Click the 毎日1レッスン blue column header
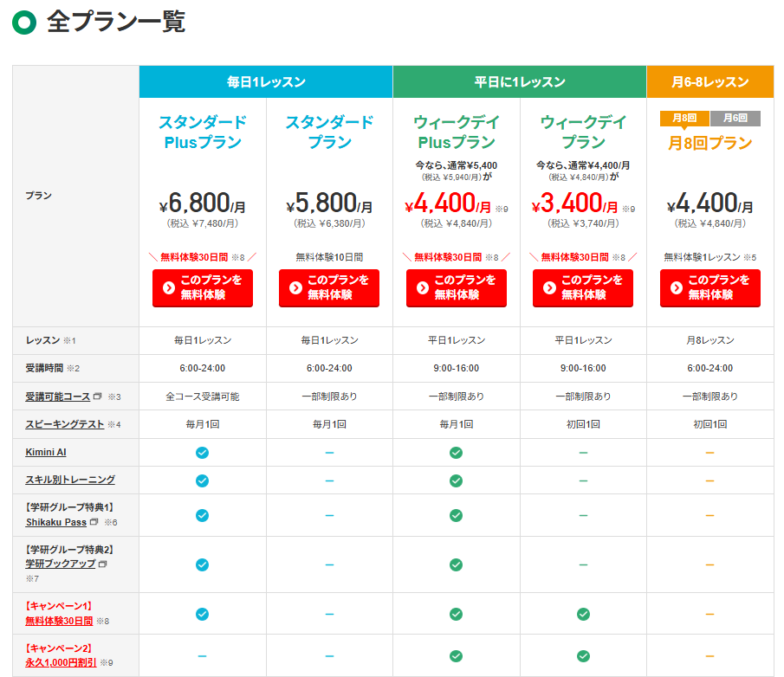 coord(266,82)
